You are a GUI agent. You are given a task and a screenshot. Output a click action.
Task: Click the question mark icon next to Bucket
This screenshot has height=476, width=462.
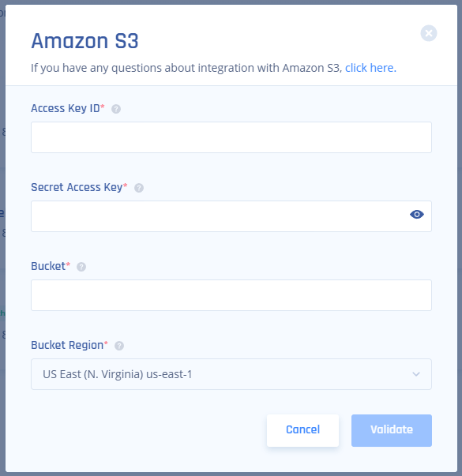tap(81, 267)
